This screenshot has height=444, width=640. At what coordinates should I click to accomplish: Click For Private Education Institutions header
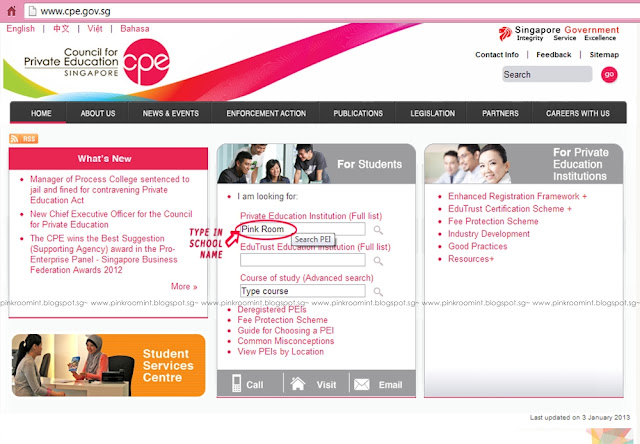tap(524, 164)
